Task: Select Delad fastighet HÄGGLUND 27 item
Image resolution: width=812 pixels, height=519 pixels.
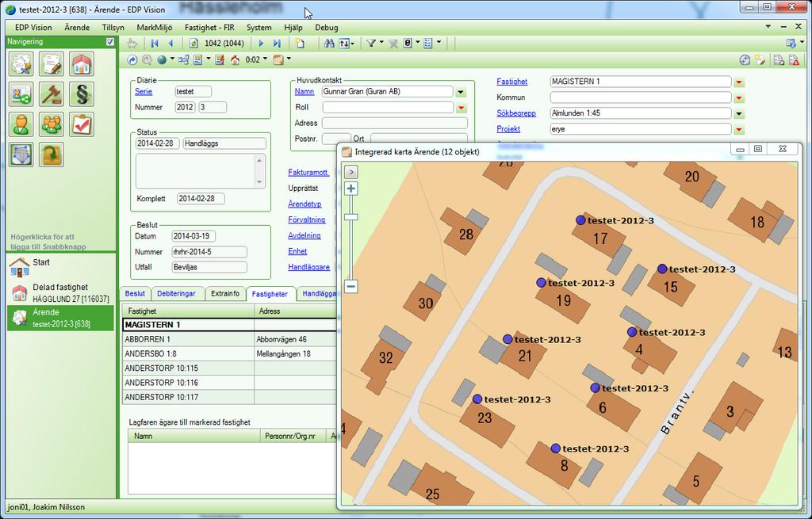Action: click(60, 293)
